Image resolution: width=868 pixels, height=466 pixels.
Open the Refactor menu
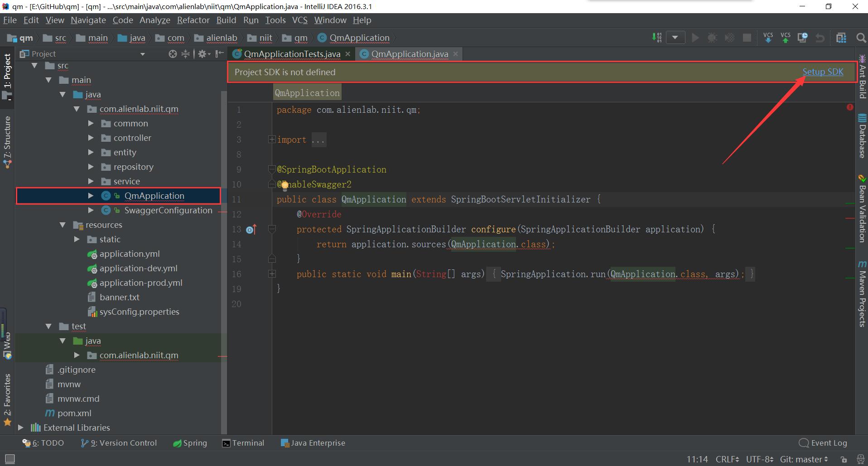(193, 20)
